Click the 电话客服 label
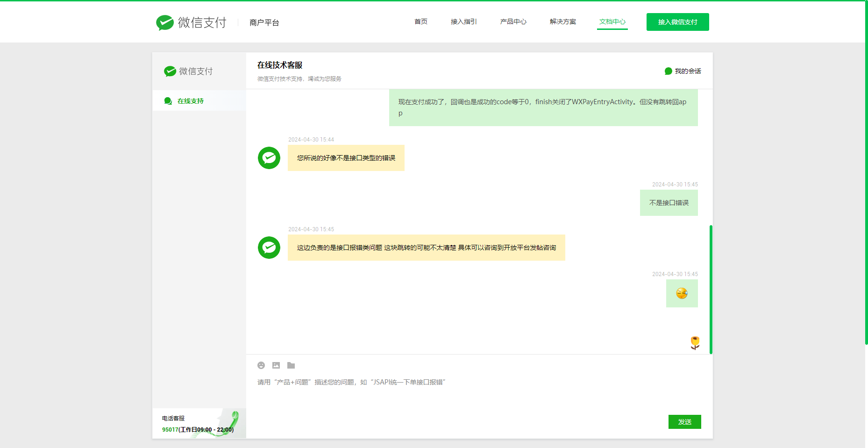 point(173,418)
